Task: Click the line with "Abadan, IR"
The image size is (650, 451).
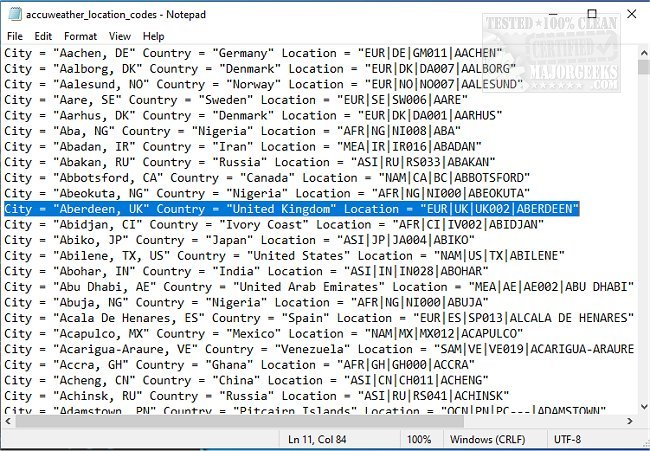Action: (243, 147)
